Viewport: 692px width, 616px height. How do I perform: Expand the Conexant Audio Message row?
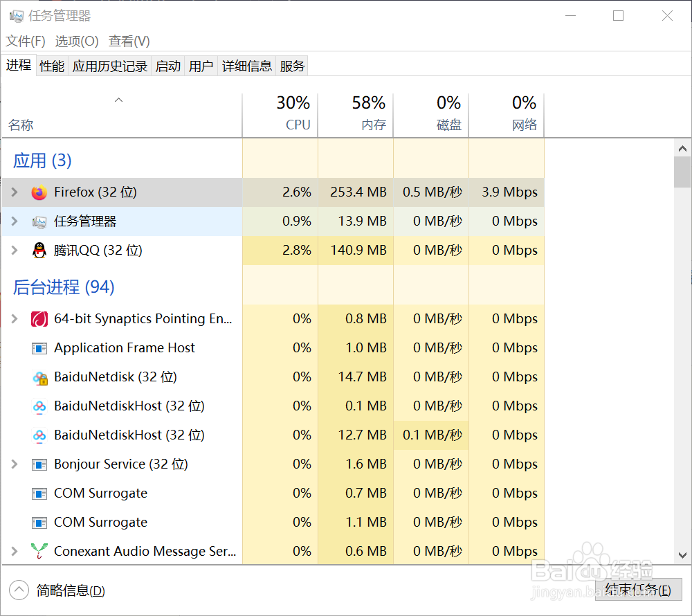pos(14,551)
